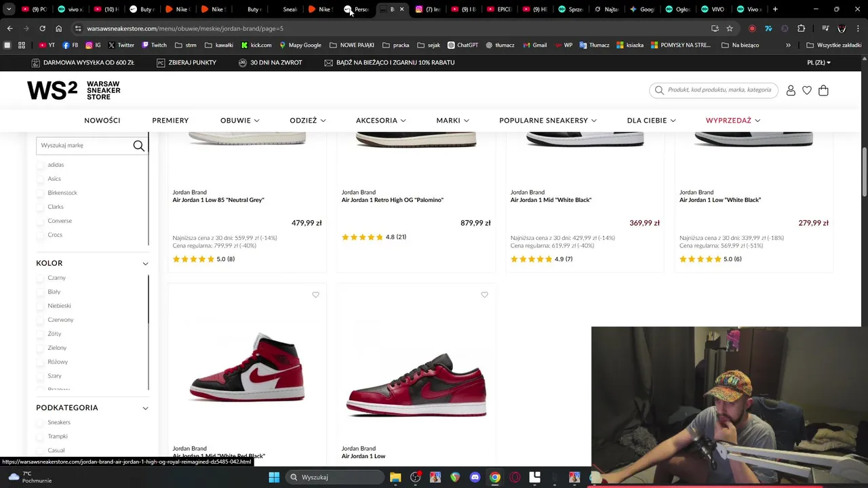Check the Birkenstock brand filter
This screenshot has width=868, height=488.
pyautogui.click(x=40, y=192)
